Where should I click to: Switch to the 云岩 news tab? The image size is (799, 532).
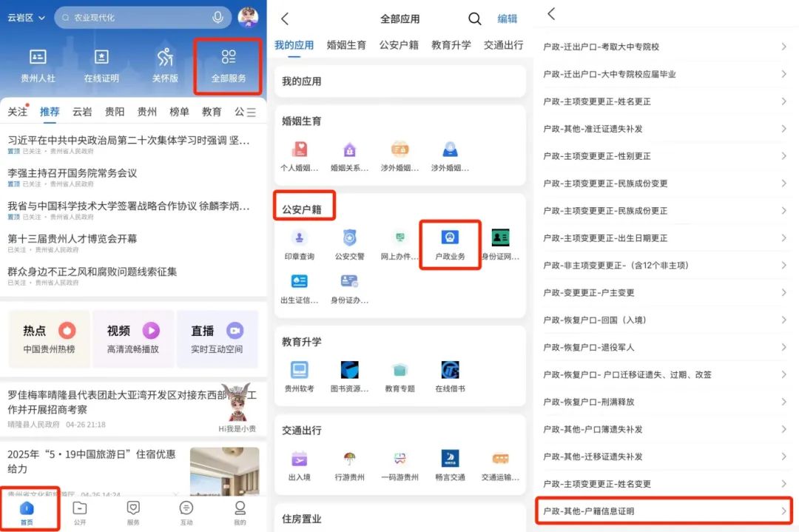[x=82, y=112]
